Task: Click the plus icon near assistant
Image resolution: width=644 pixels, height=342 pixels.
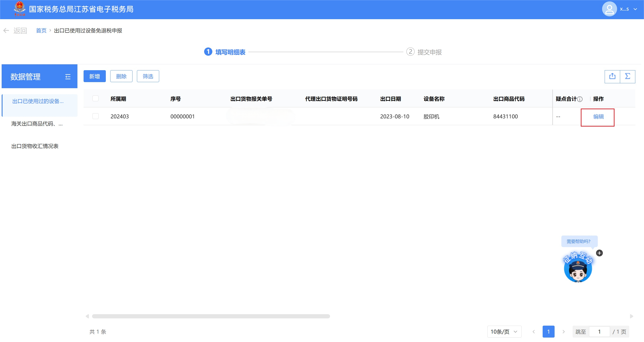Action: click(x=599, y=253)
